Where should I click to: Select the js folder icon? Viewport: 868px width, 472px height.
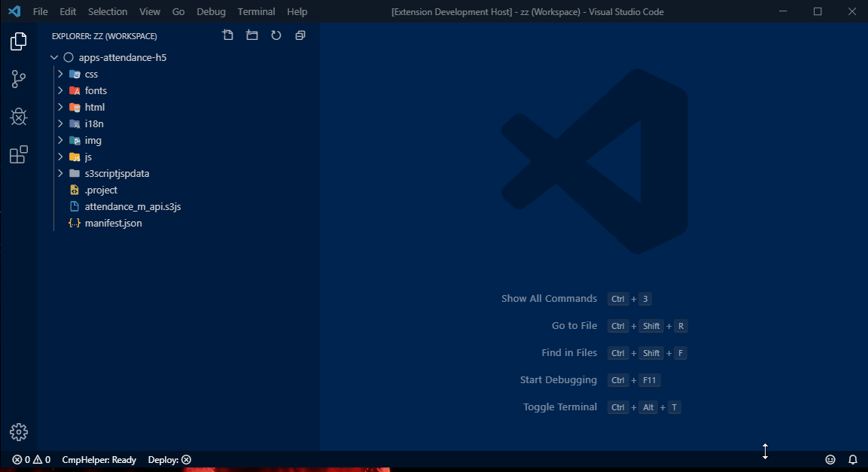coord(75,157)
